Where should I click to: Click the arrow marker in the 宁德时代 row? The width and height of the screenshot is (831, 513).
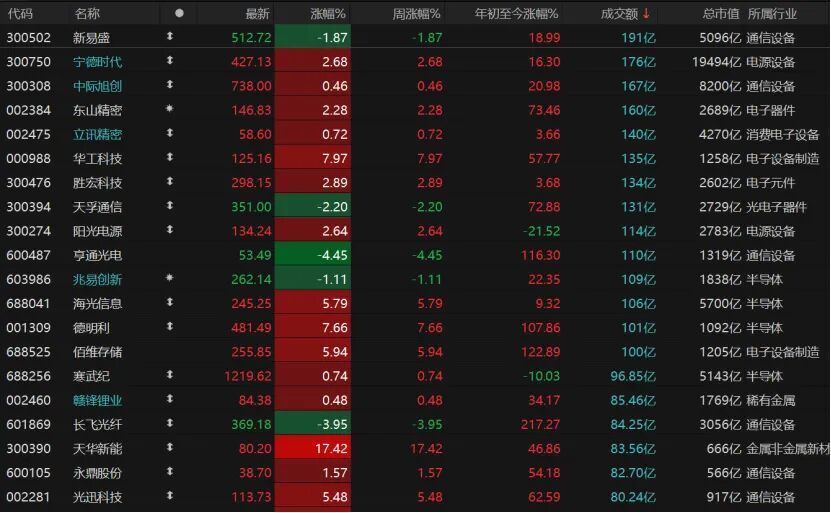click(170, 61)
